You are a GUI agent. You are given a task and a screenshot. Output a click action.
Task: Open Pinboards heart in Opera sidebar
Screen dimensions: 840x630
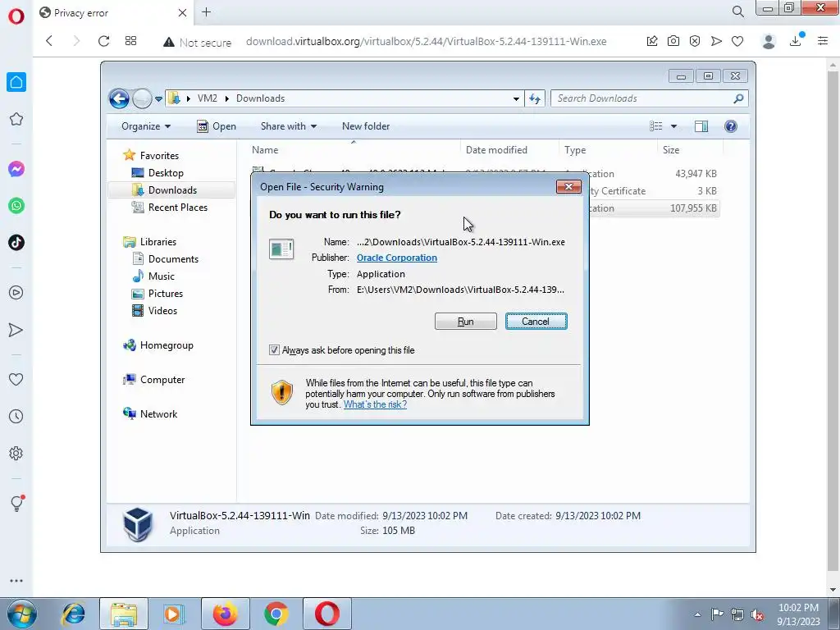point(16,379)
